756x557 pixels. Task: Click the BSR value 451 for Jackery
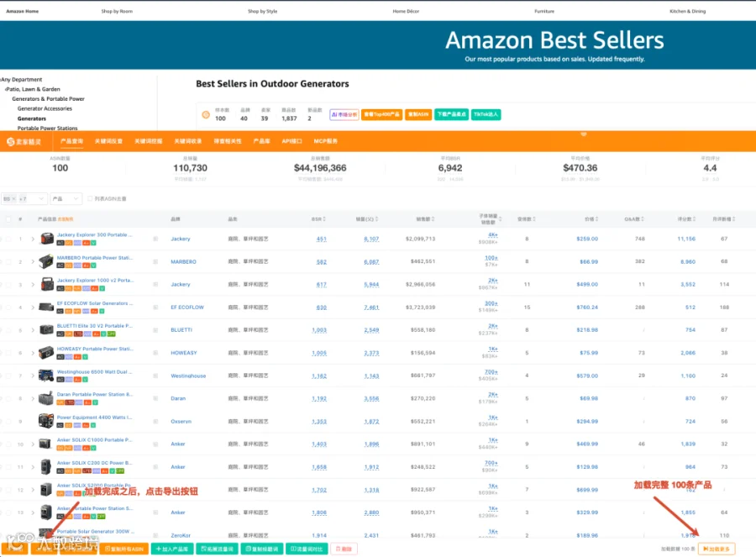(x=322, y=239)
